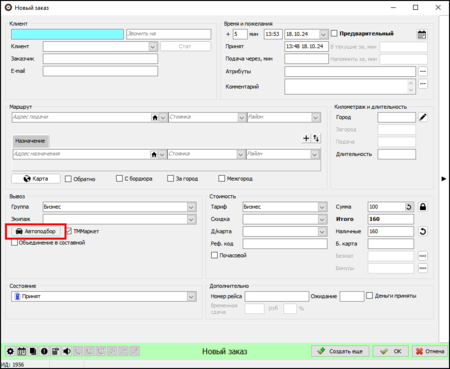Click the Создать еще button

tap(340, 351)
